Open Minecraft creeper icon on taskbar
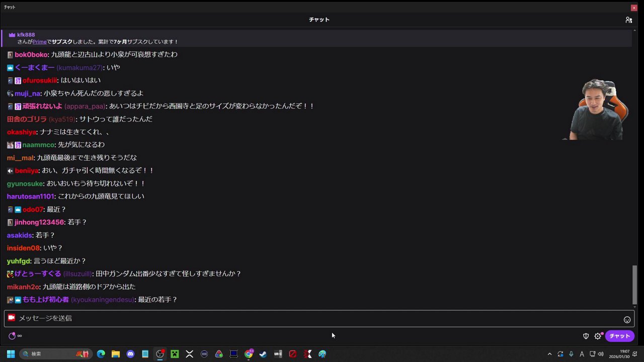This screenshot has width=644, height=362. [175, 354]
